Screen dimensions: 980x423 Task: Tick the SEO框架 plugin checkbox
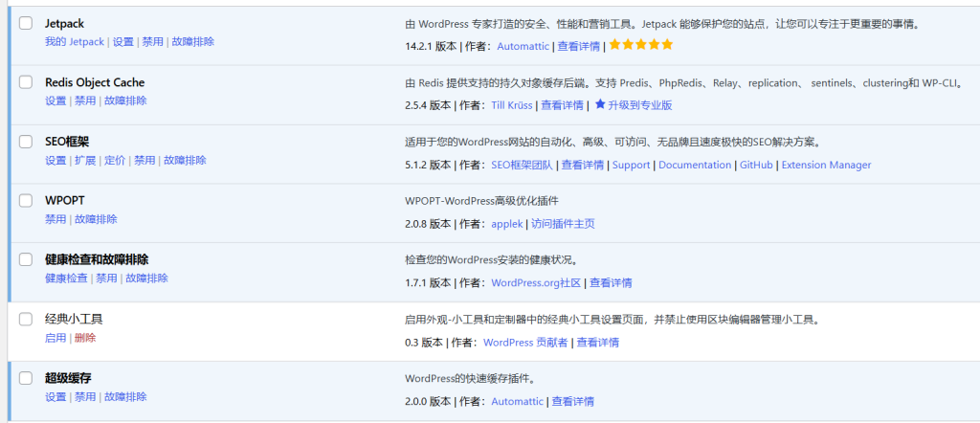26,142
